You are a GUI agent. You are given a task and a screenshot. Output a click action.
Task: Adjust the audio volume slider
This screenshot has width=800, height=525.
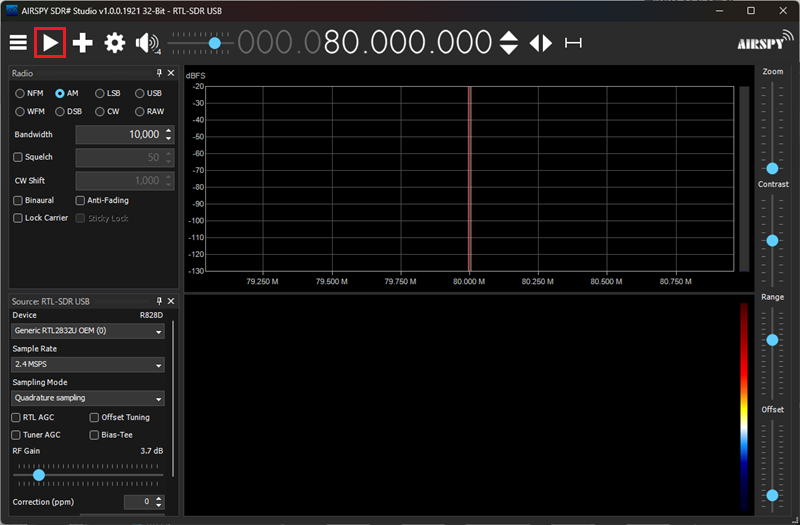click(x=214, y=43)
